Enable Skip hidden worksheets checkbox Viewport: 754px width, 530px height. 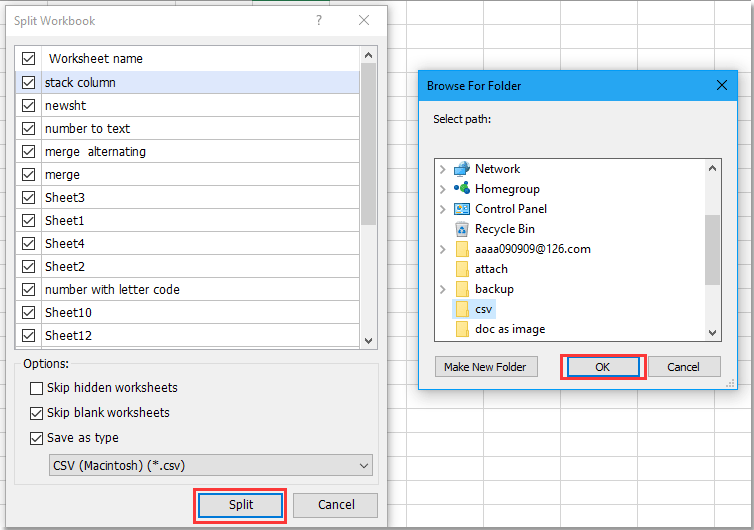tap(37, 388)
